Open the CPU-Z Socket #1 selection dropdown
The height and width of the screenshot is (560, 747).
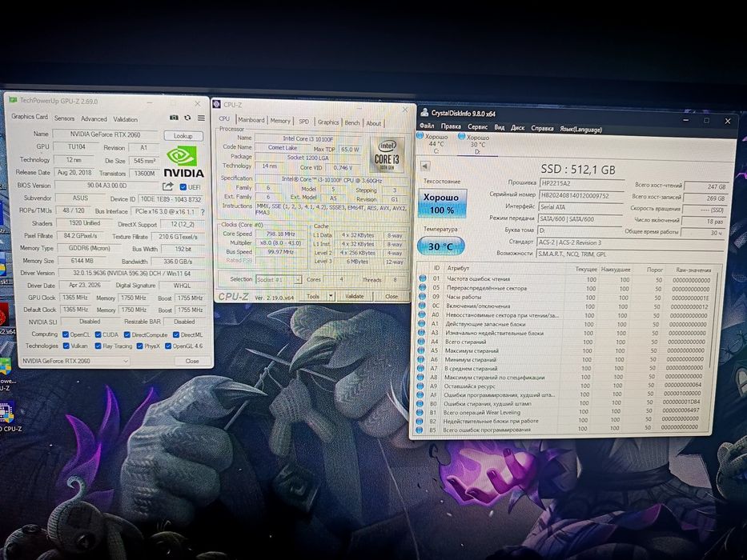[279, 279]
